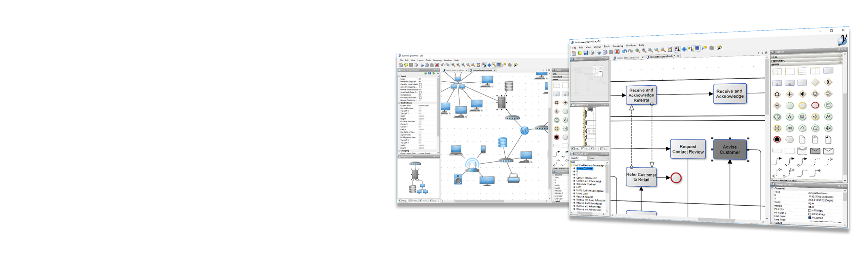Select the BPMN exclusive gateway X diamond
The image size is (868, 270).
click(828, 82)
